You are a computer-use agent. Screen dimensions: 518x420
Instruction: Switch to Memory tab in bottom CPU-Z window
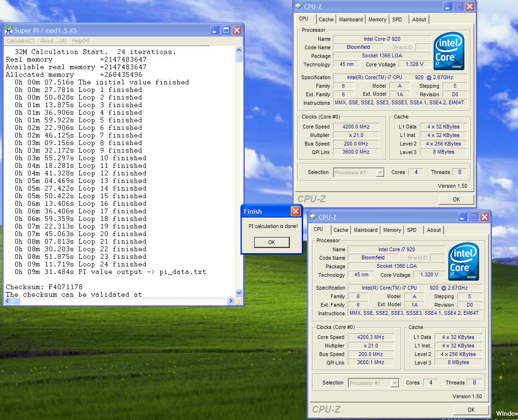click(x=392, y=230)
